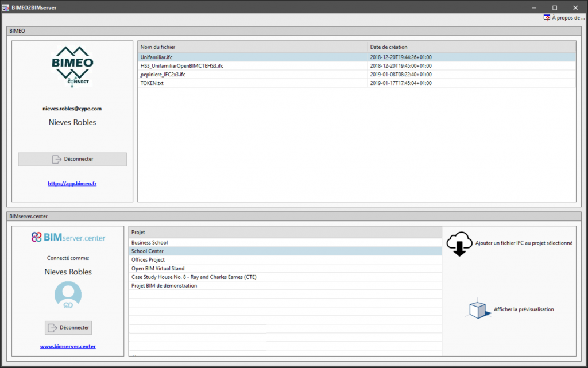Sort by the Date de création column header

click(x=472, y=47)
